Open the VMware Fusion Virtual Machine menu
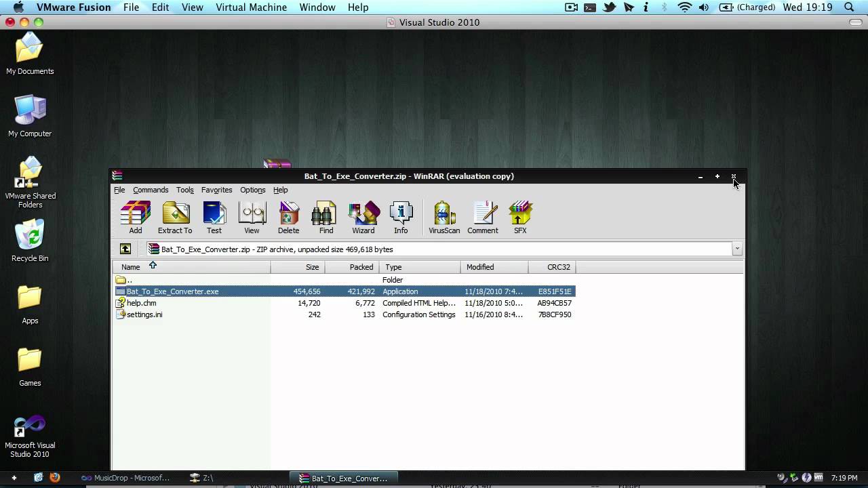Viewport: 868px width, 488px height. (x=252, y=7)
